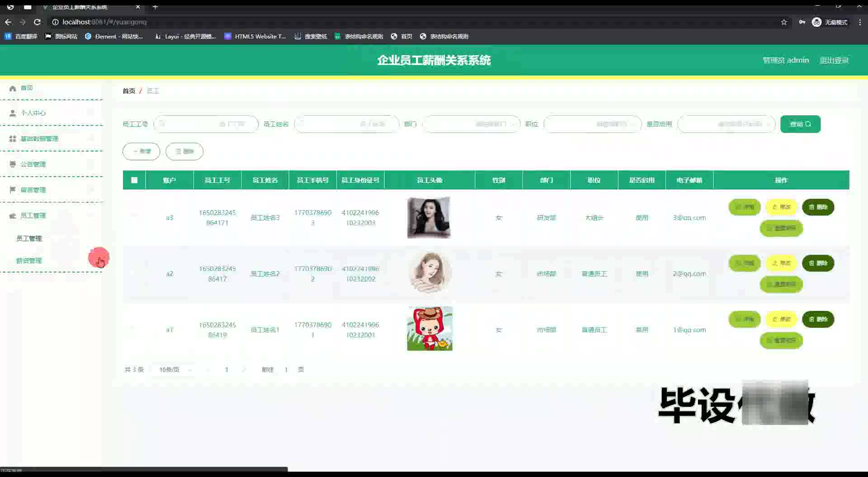The width and height of the screenshot is (868, 477).
Task: Go forward using the browser forward arrow
Action: pos(23,22)
